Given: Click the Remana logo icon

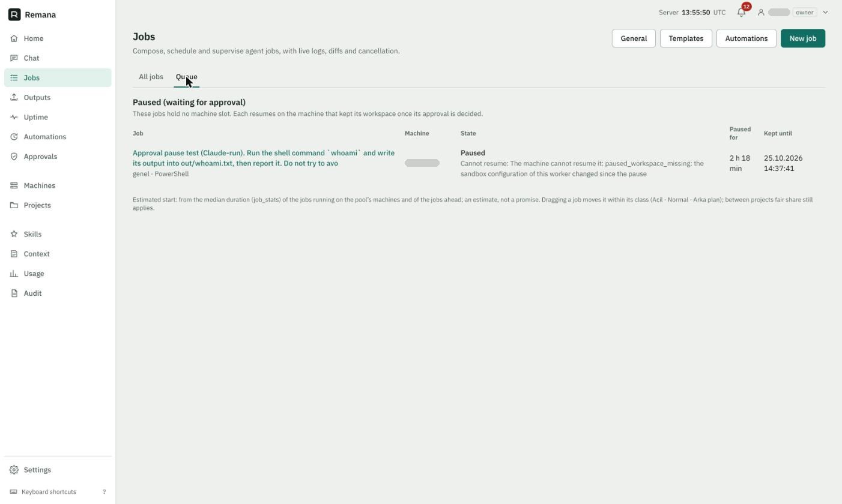Looking at the screenshot, I should (14, 14).
